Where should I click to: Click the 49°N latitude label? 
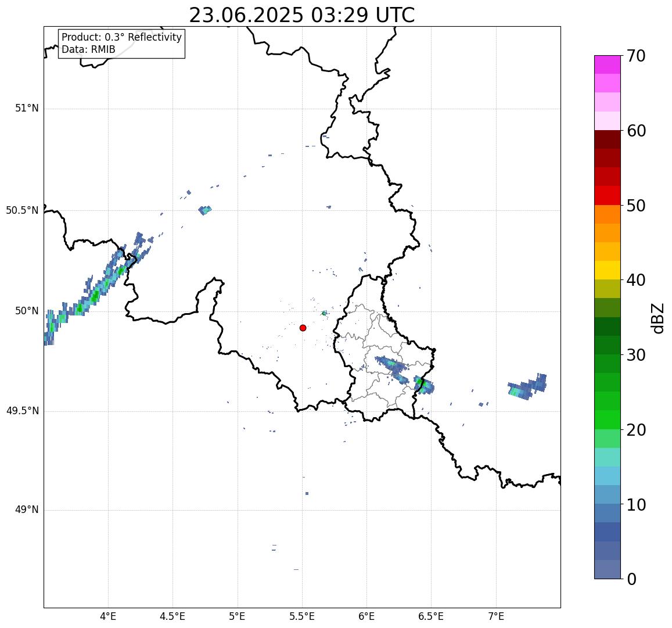click(x=27, y=510)
